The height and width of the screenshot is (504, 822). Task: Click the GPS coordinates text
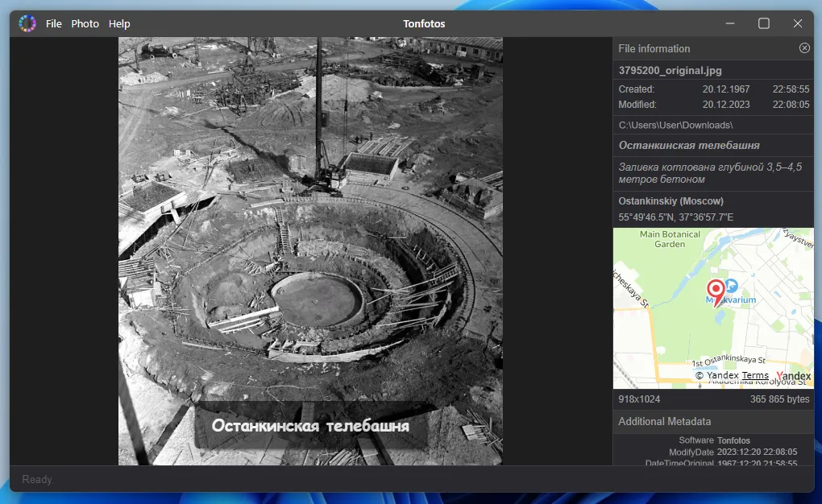click(675, 217)
